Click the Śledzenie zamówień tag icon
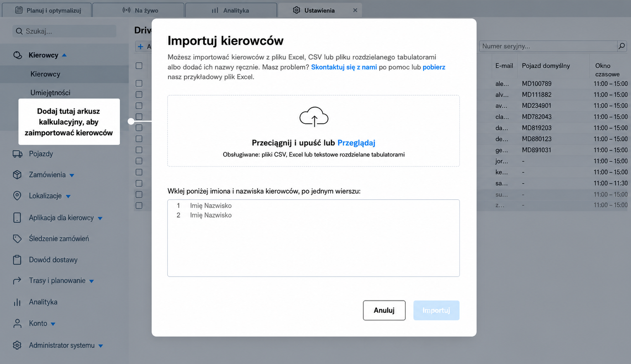This screenshot has width=631, height=364. coord(17,239)
